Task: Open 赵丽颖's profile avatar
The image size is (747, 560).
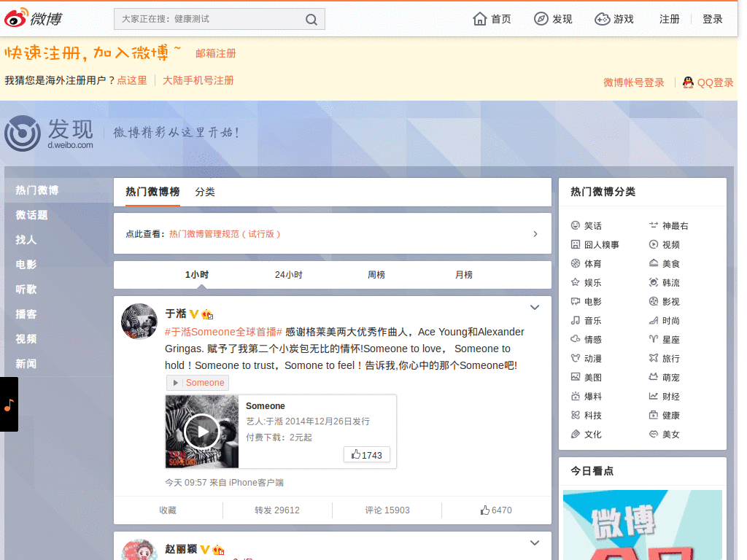Action: click(139, 550)
